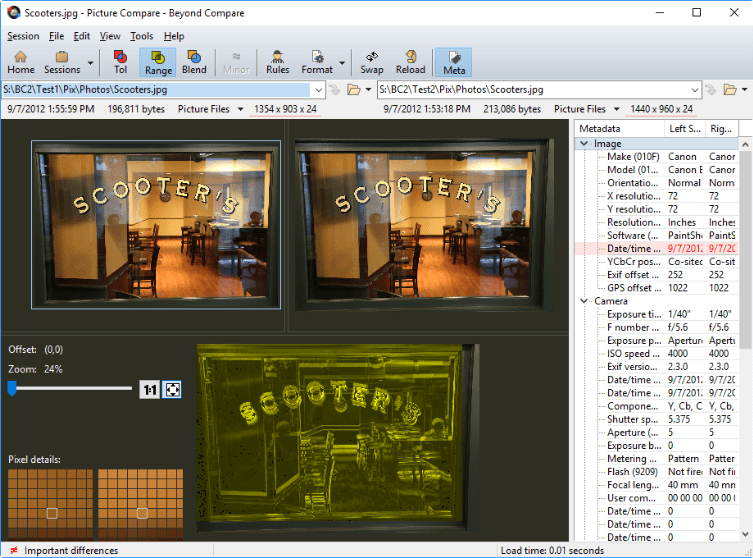753x558 pixels.
Task: Click the Sessions toolbar icon
Action: [62, 62]
